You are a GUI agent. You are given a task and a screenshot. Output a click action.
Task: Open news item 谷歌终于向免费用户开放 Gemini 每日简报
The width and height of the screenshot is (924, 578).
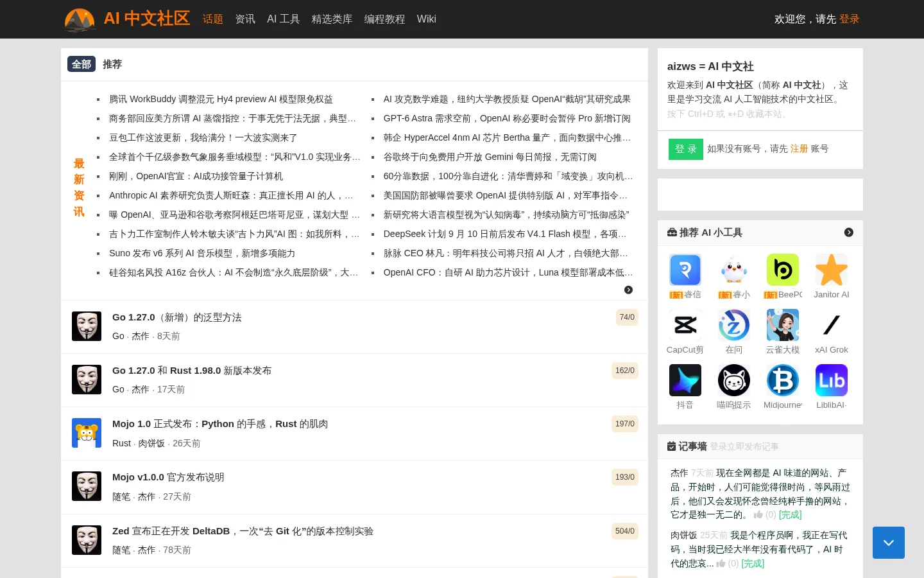(x=490, y=157)
